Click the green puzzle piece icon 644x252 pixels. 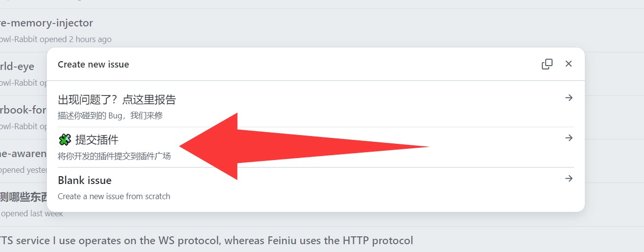click(x=65, y=140)
